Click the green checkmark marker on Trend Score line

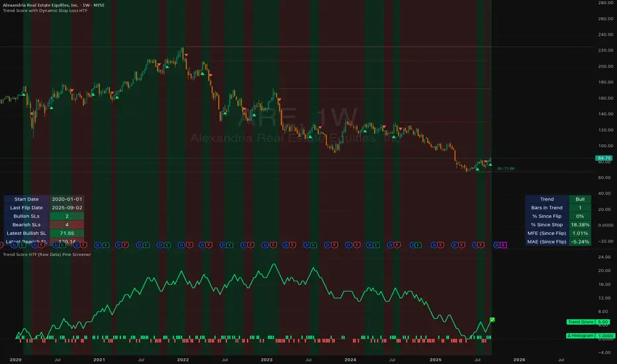493,320
